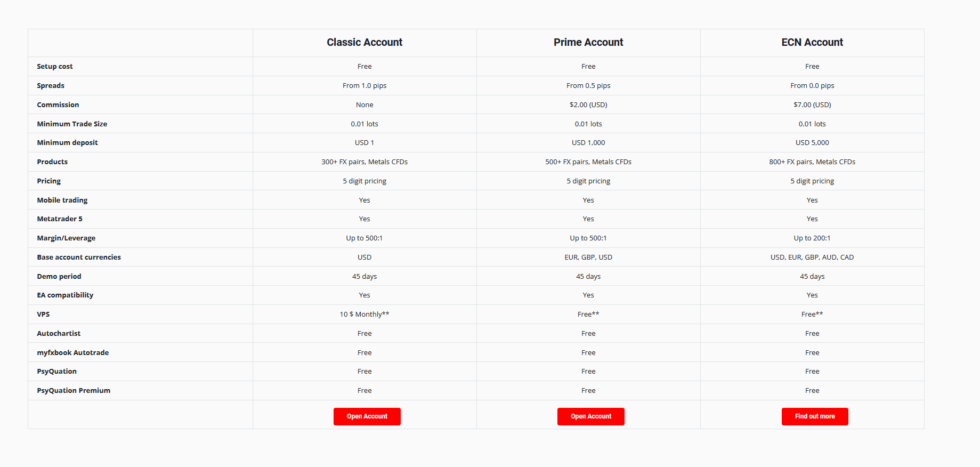Click the 'From 0.5 pips' spreads cell
980x467 pixels.
pos(588,85)
